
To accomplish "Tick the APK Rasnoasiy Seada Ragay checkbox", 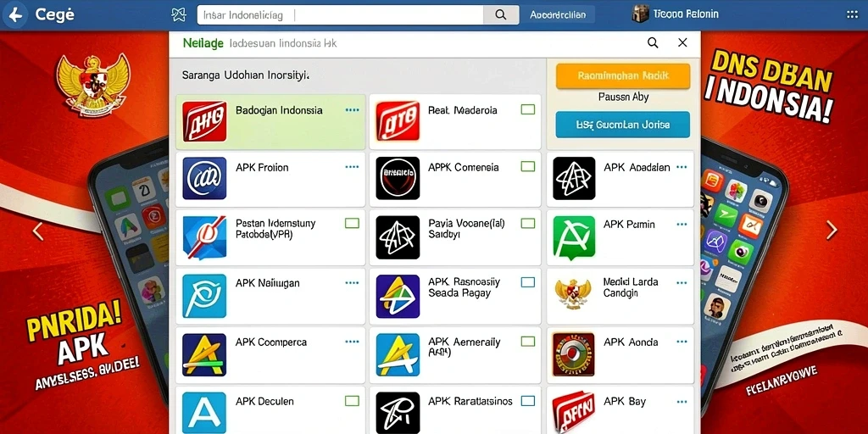I will (x=528, y=282).
